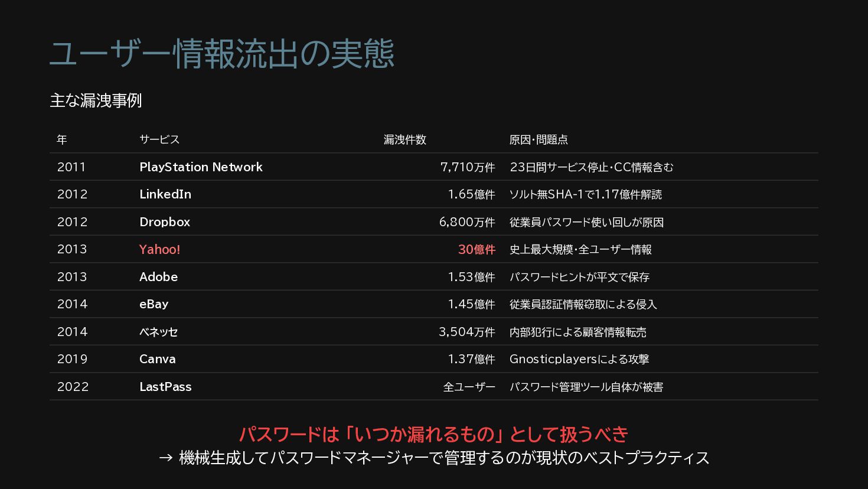The image size is (868, 489).
Task: Click the LinkedIn service cell
Action: point(165,194)
